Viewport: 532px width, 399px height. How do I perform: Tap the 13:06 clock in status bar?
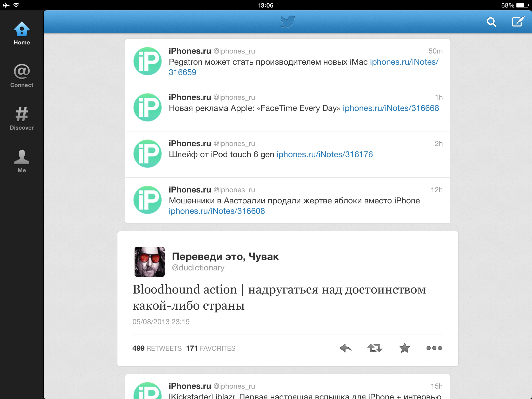click(266, 5)
